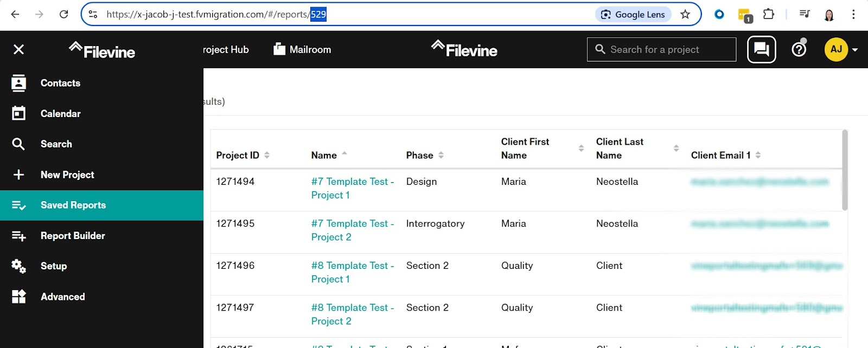Click the Calendar icon in sidebar
This screenshot has height=348, width=868.
pos(18,113)
